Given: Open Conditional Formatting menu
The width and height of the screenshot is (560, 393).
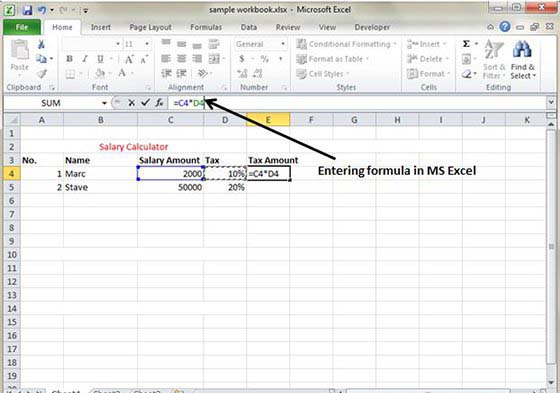Looking at the screenshot, I should [x=346, y=44].
